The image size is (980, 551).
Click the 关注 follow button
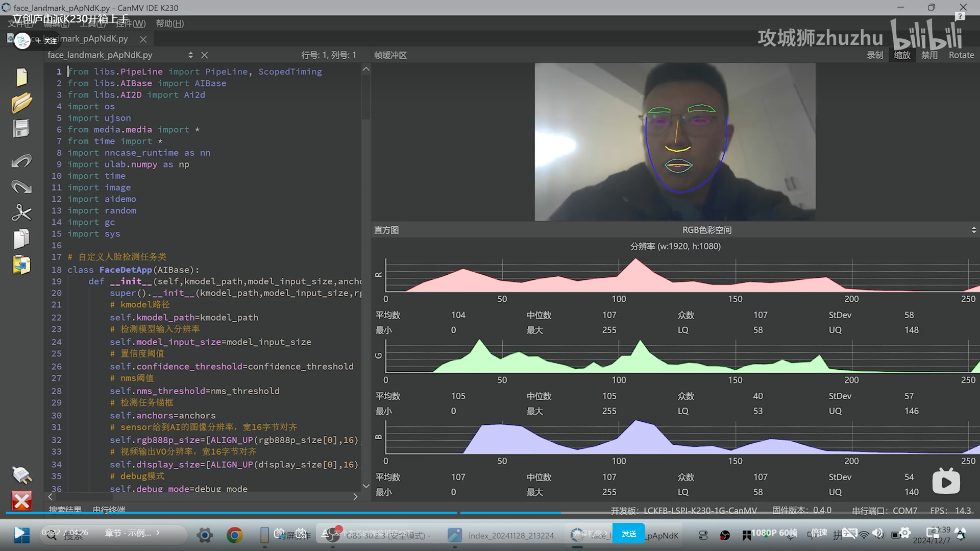[46, 41]
